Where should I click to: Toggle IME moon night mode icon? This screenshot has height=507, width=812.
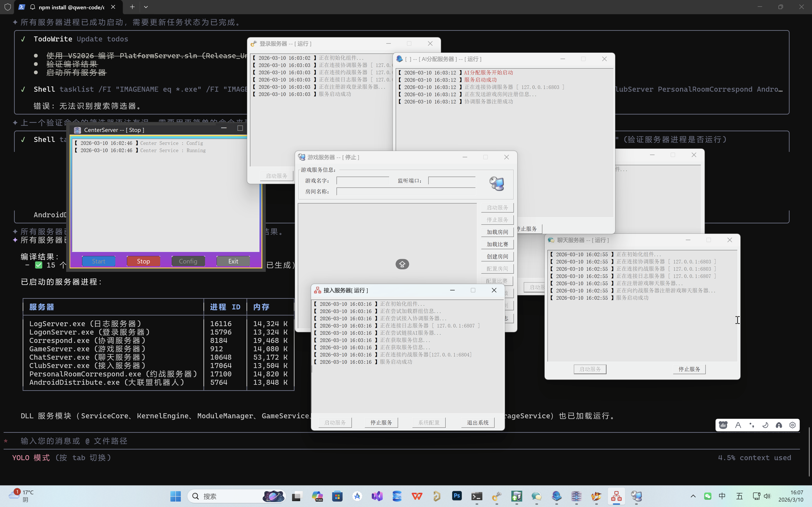pyautogui.click(x=765, y=425)
